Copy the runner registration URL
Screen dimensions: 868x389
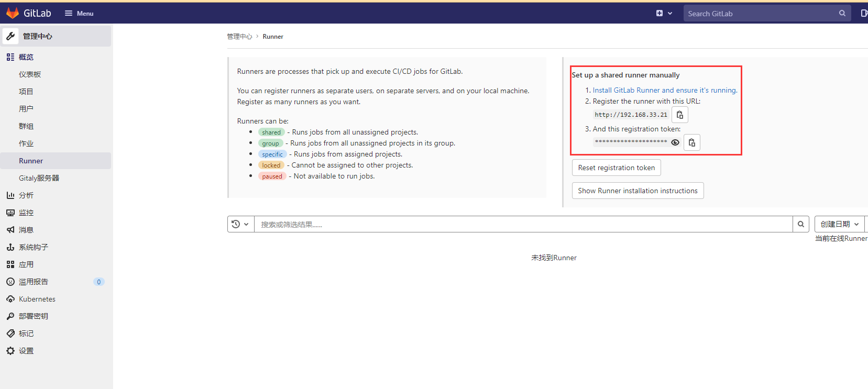click(679, 115)
